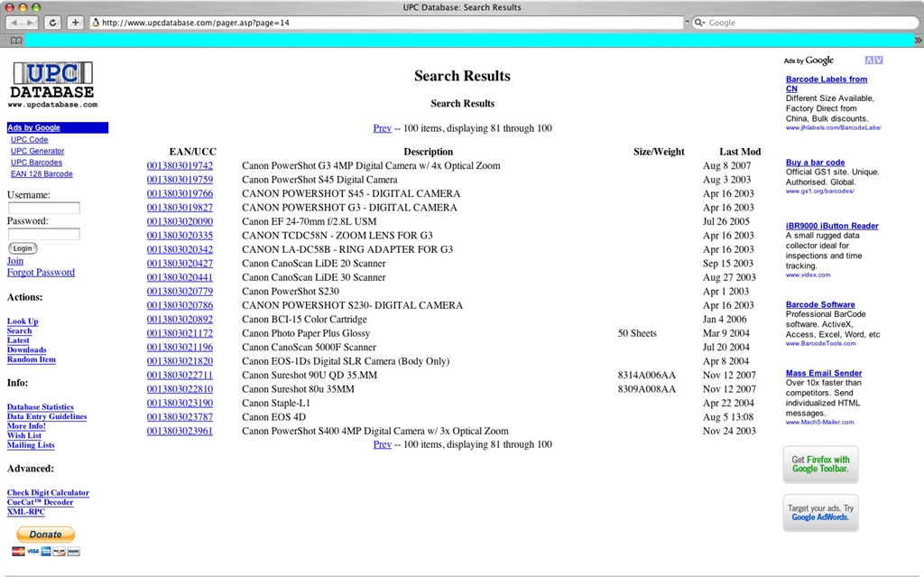924x577 pixels.
Task: Open the Look Up action link
Action: point(23,321)
